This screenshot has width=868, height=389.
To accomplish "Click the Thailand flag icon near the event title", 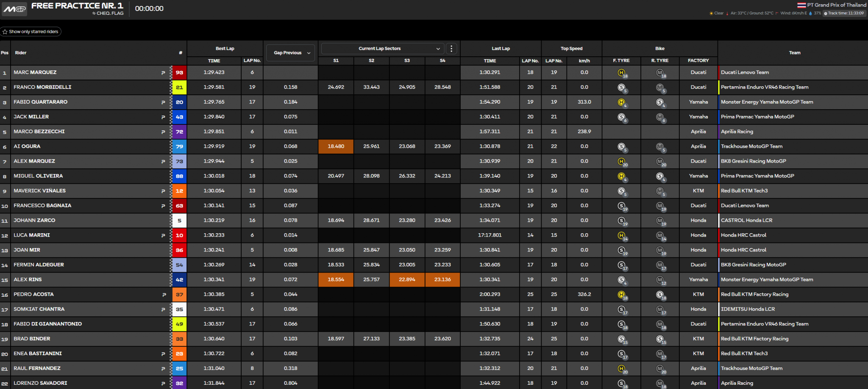I will 801,6.
